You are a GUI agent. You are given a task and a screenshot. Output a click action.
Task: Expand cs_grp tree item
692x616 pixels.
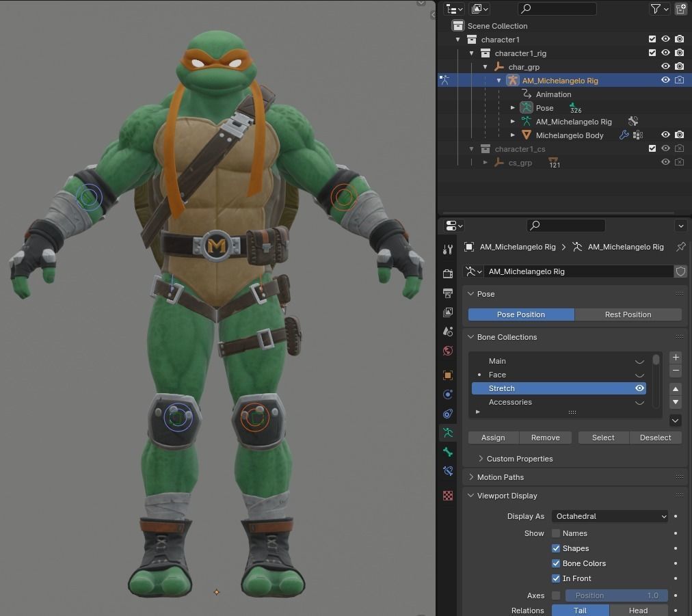(485, 163)
